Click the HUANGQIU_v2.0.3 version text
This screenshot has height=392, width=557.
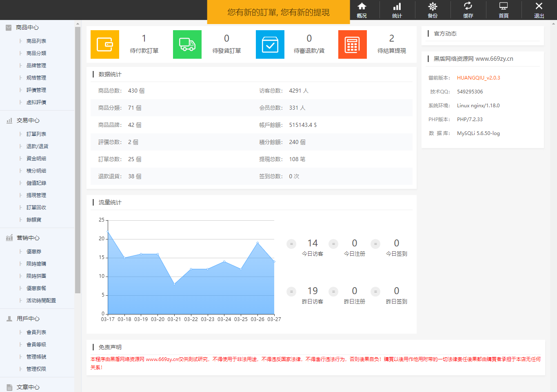(478, 78)
